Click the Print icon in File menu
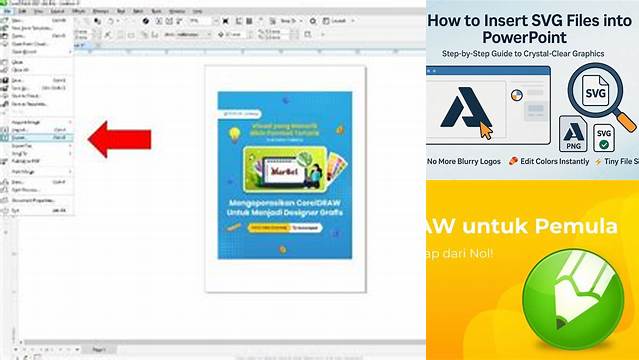The image size is (639, 360). (x=4, y=182)
